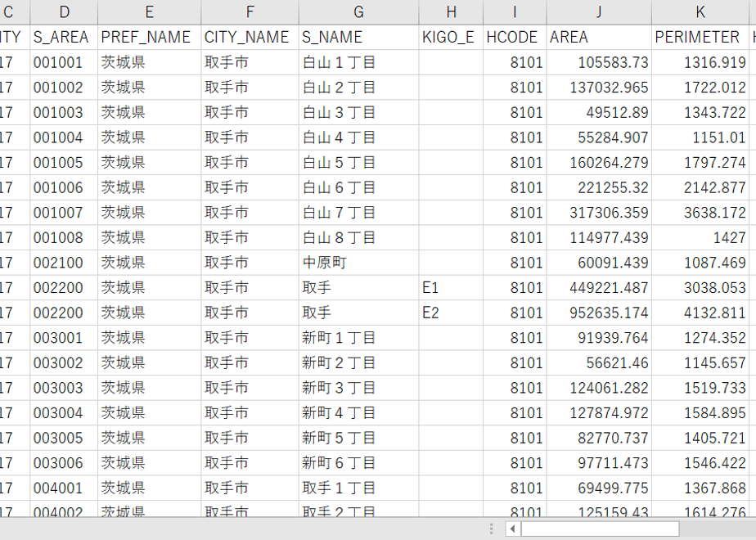
Task: Select the cell 取手１丁目
Action: point(358,488)
